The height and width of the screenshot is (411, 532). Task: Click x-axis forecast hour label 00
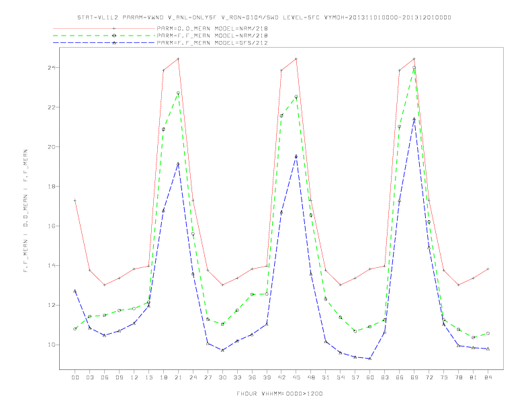[x=75, y=377]
